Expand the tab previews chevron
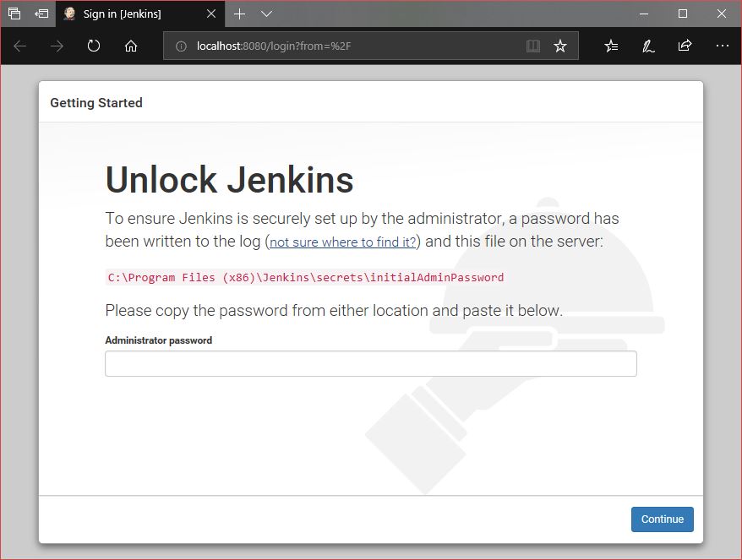The height and width of the screenshot is (560, 742). [266, 14]
